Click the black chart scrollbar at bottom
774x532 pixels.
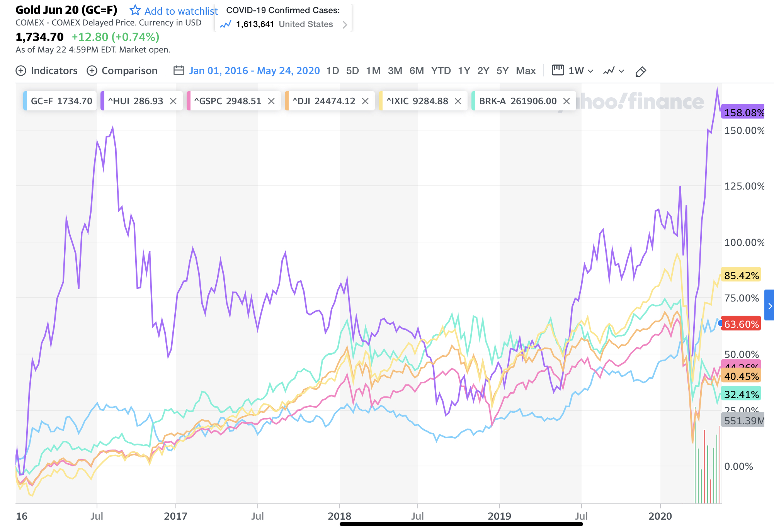461,524
